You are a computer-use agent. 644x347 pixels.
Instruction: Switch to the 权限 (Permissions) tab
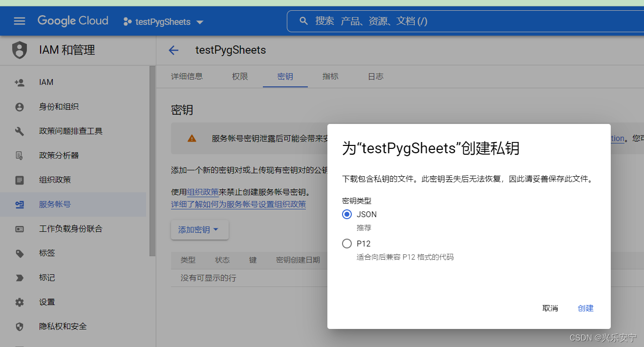click(x=239, y=76)
